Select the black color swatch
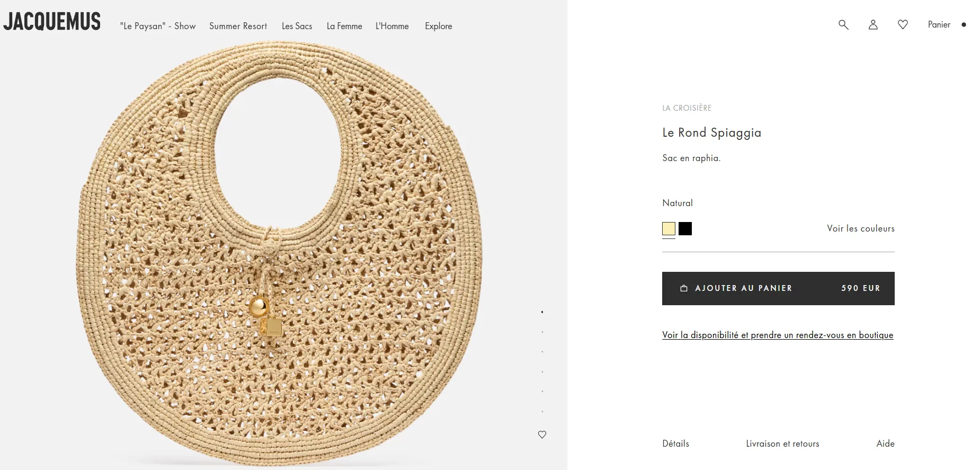The image size is (980, 470). (x=685, y=229)
